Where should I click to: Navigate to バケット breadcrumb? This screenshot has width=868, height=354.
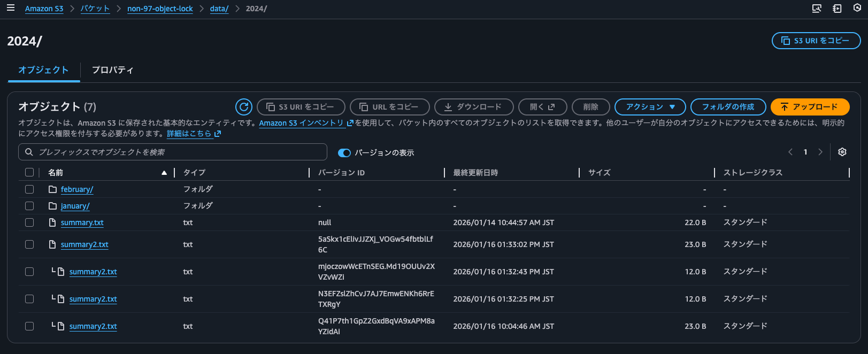tap(95, 9)
